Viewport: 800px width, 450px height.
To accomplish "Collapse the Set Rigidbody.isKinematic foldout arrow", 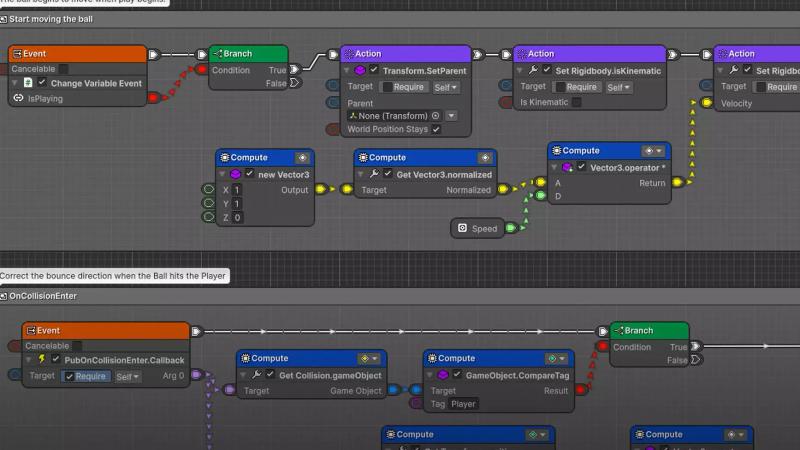I will click(x=520, y=70).
